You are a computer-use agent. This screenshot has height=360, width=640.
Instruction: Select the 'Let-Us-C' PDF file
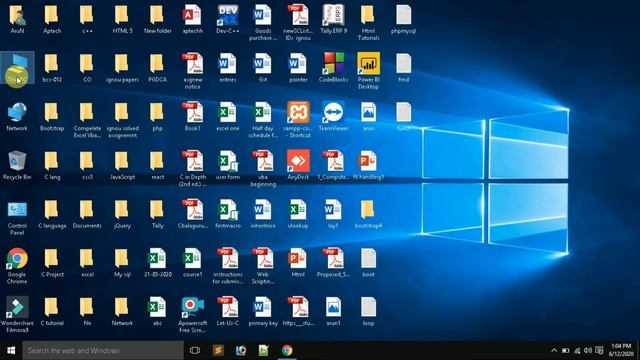pos(228,311)
